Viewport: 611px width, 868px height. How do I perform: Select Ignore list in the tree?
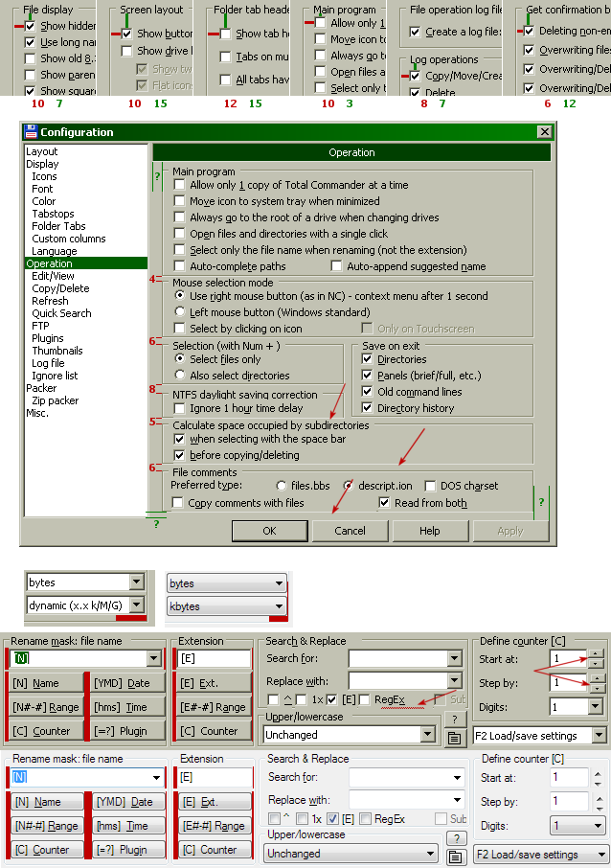click(55, 376)
